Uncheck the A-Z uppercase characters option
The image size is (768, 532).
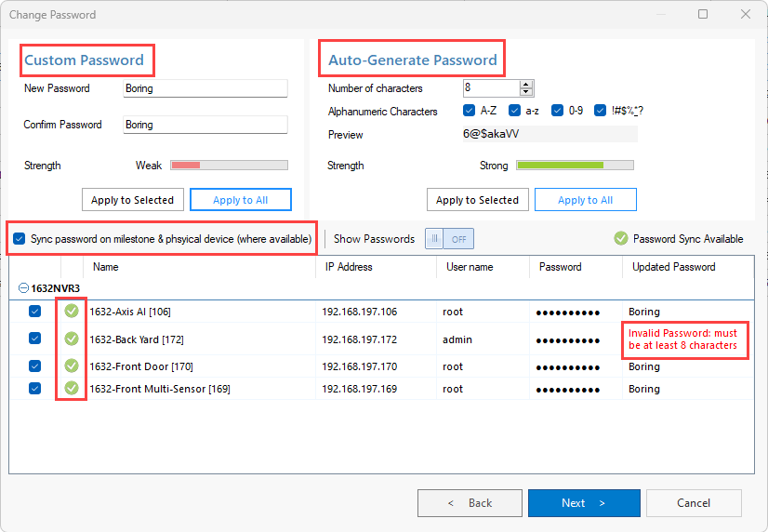469,111
